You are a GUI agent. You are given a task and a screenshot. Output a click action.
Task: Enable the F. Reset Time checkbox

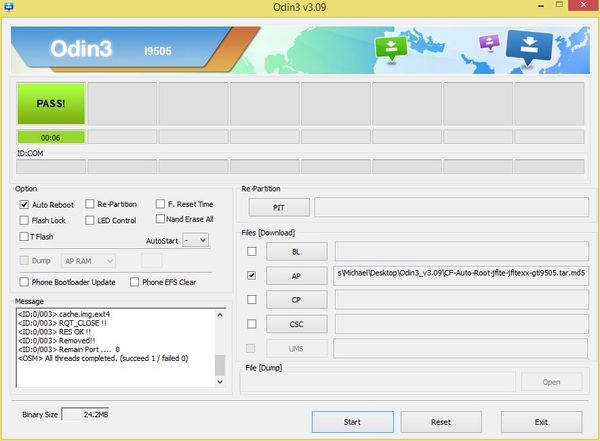pos(160,204)
